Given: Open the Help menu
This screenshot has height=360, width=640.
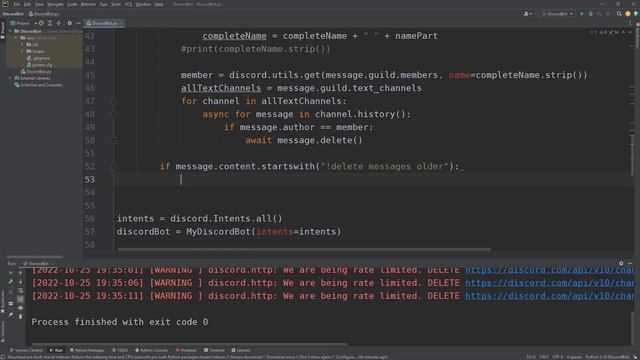Looking at the screenshot, I should [x=159, y=4].
